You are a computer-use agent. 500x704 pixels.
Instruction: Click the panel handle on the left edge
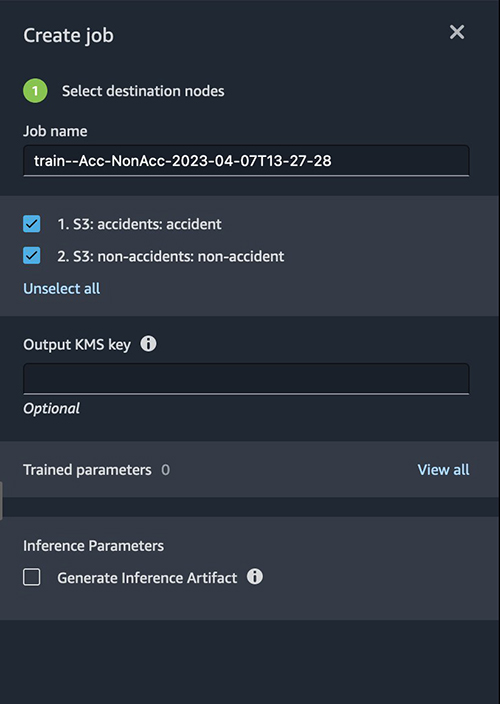click(1, 500)
